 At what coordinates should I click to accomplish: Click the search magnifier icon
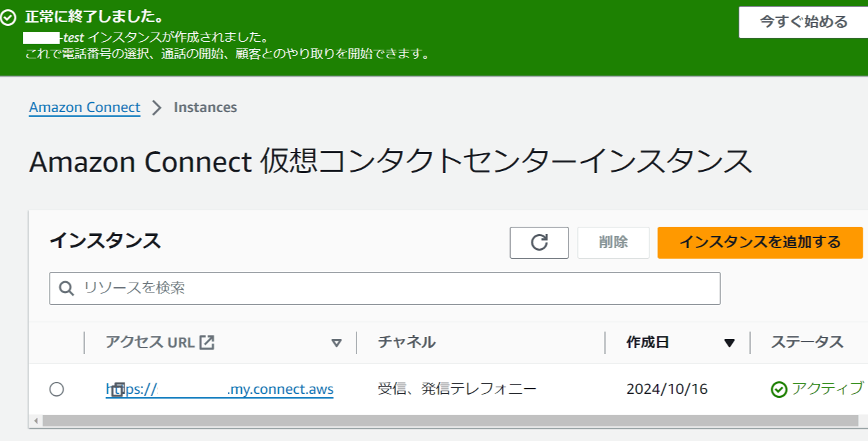66,288
